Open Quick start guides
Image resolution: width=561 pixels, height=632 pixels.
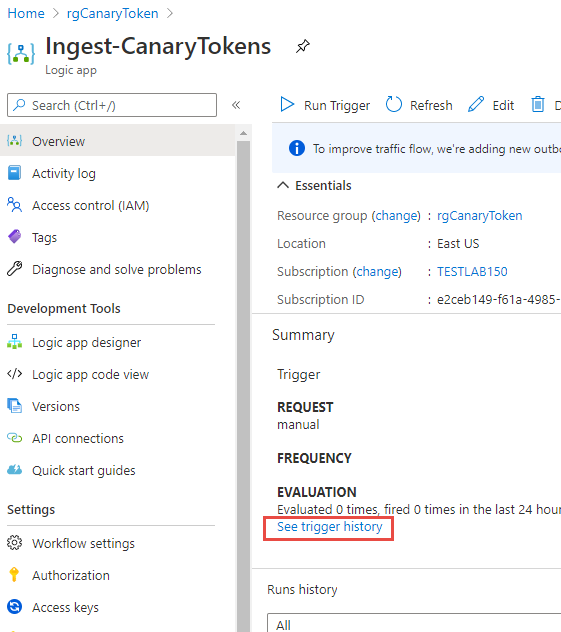pyautogui.click(x=117, y=470)
